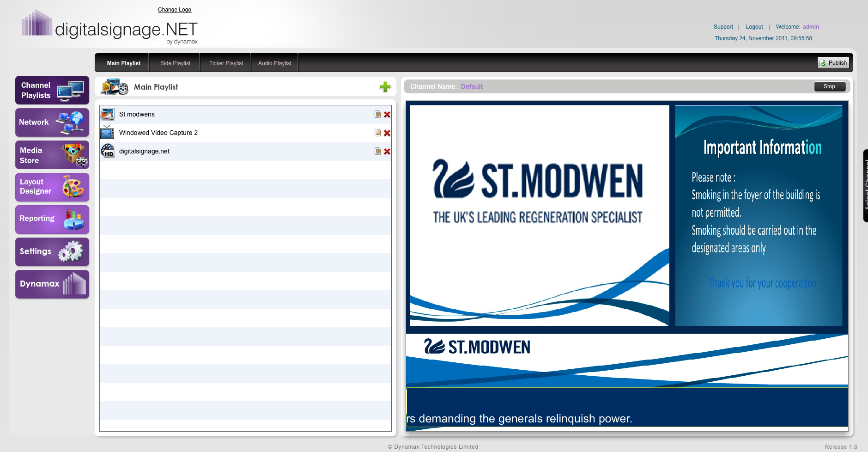Click the Windowed Video Capture TV icon
The height and width of the screenshot is (452, 868).
point(107,132)
